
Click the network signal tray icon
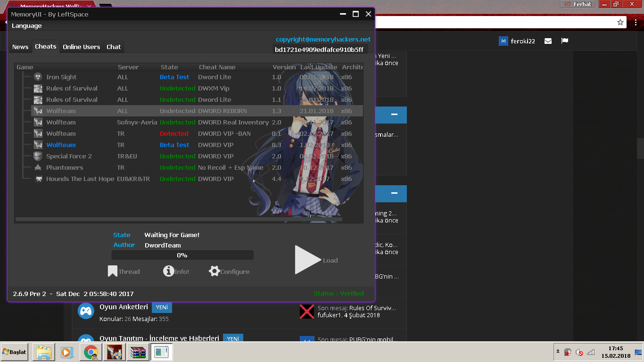tap(590, 352)
